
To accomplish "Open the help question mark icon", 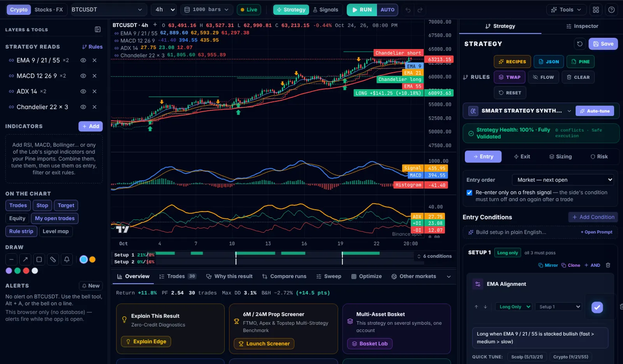I will coord(611,10).
